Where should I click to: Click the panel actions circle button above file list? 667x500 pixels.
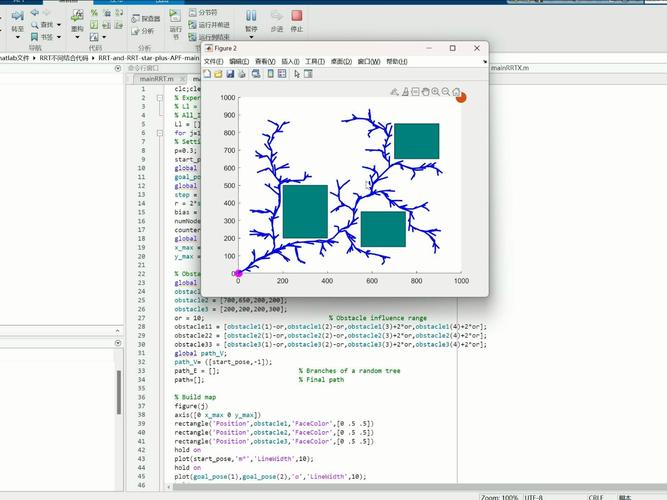click(x=118, y=68)
